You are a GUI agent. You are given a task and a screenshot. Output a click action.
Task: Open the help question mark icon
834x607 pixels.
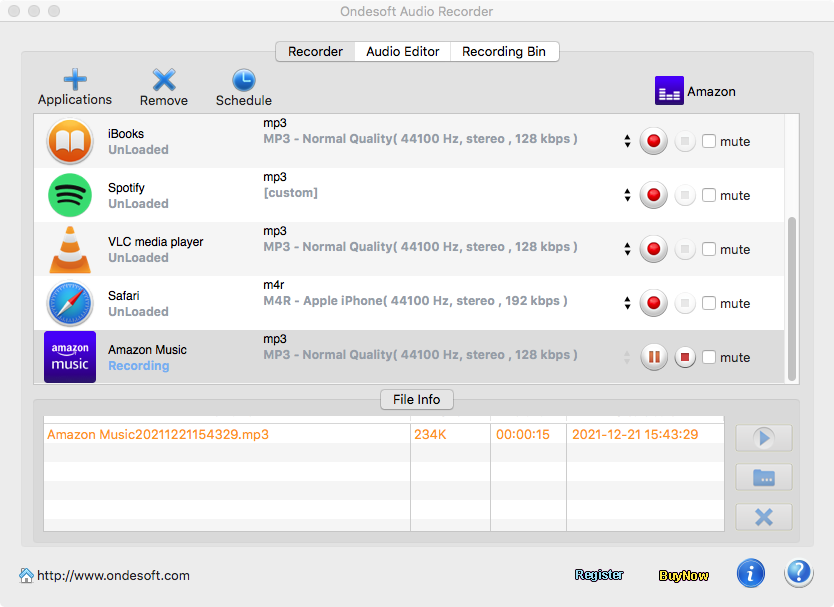point(798,573)
